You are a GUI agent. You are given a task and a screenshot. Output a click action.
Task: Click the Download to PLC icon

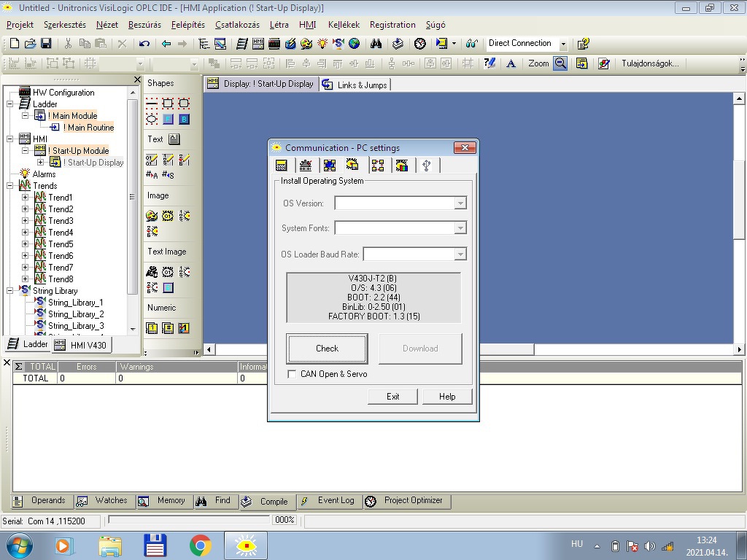coord(441,44)
